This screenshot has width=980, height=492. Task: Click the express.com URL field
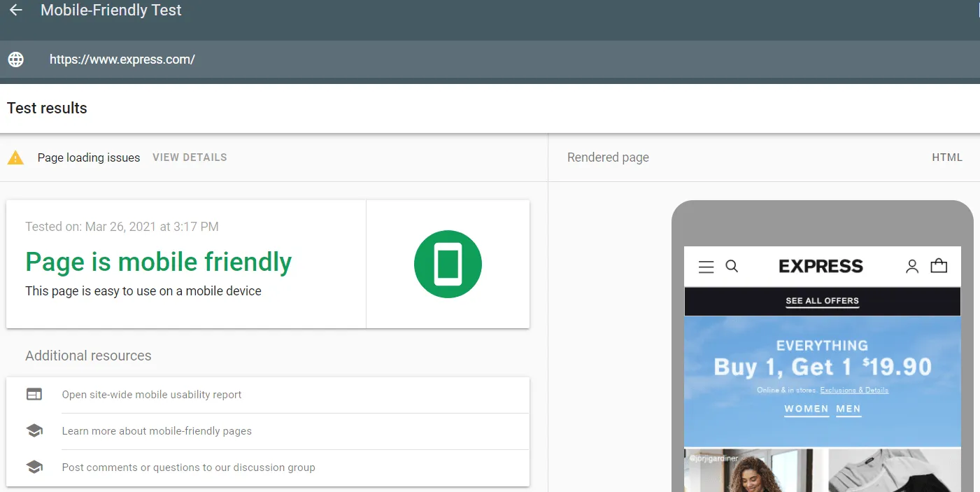point(122,59)
